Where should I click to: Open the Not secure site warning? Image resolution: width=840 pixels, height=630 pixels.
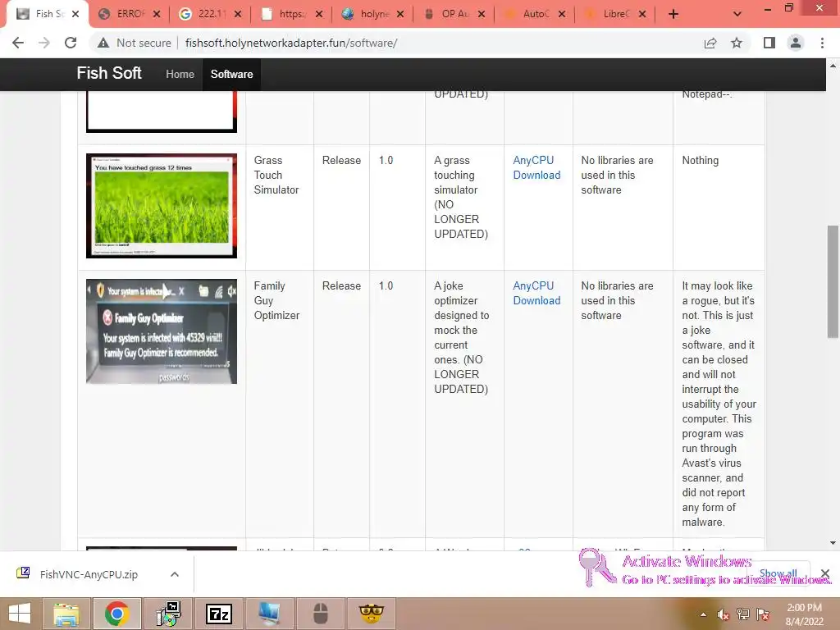pos(134,43)
